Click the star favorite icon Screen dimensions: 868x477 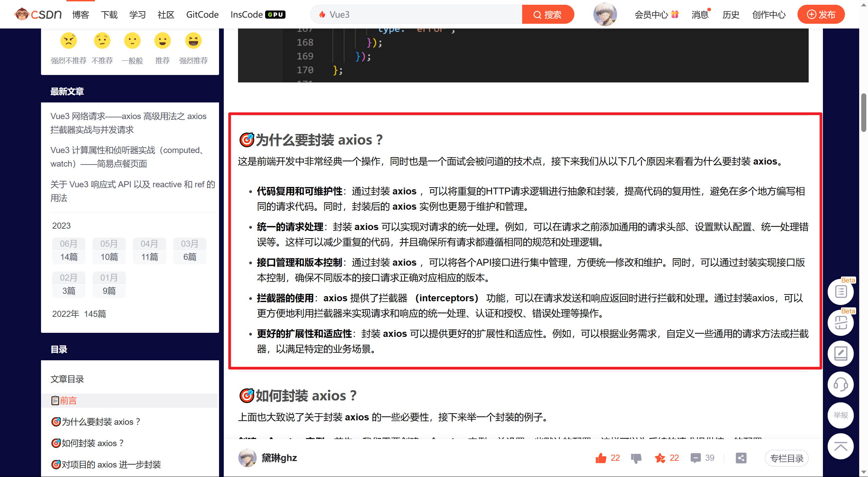pos(660,458)
